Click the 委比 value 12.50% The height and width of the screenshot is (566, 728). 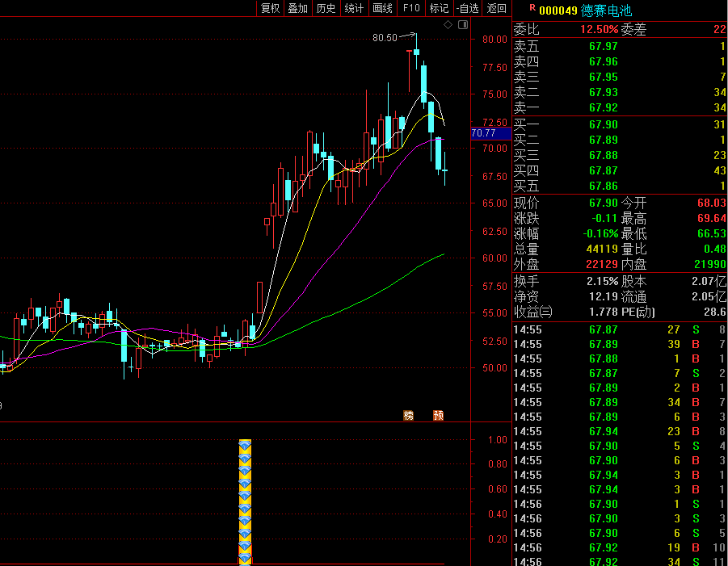click(599, 29)
